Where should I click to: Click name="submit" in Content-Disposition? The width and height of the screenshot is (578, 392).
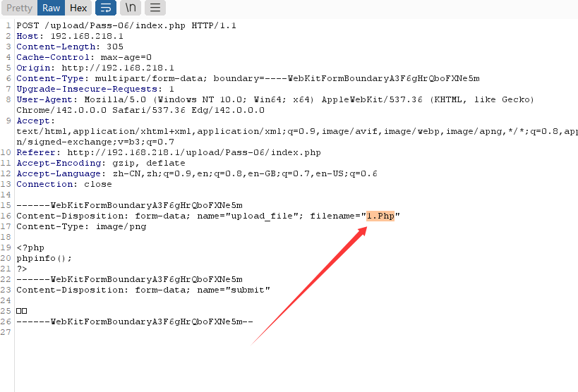click(234, 290)
